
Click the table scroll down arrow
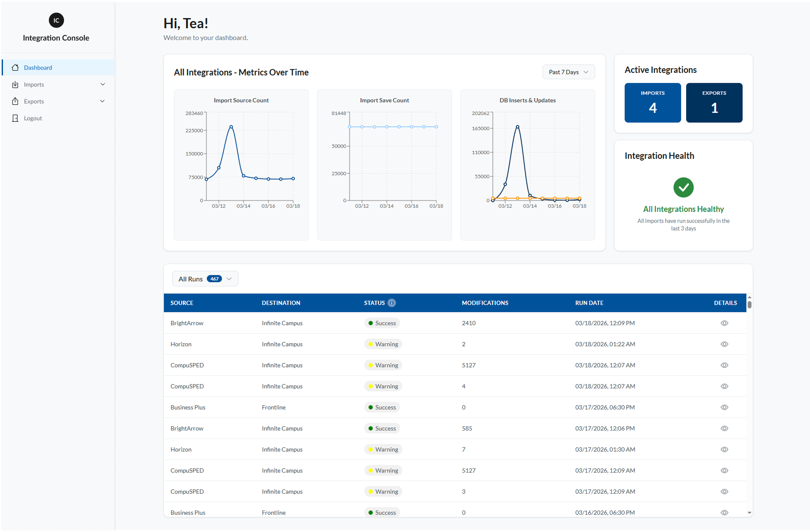click(x=749, y=513)
